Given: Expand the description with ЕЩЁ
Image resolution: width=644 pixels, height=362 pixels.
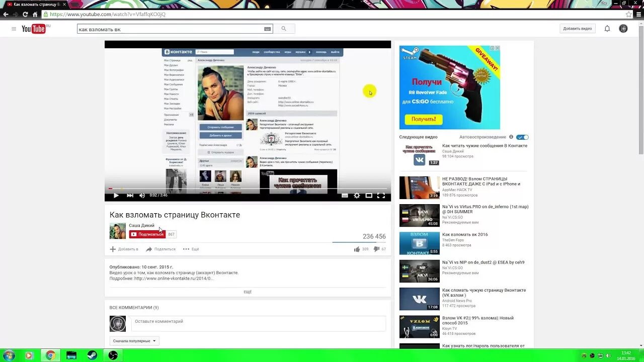Looking at the screenshot, I should point(248,292).
